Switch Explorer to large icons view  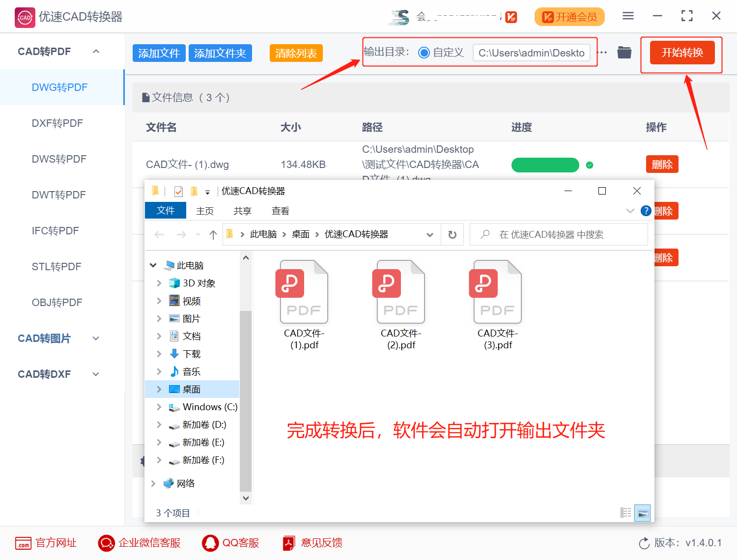click(x=642, y=513)
